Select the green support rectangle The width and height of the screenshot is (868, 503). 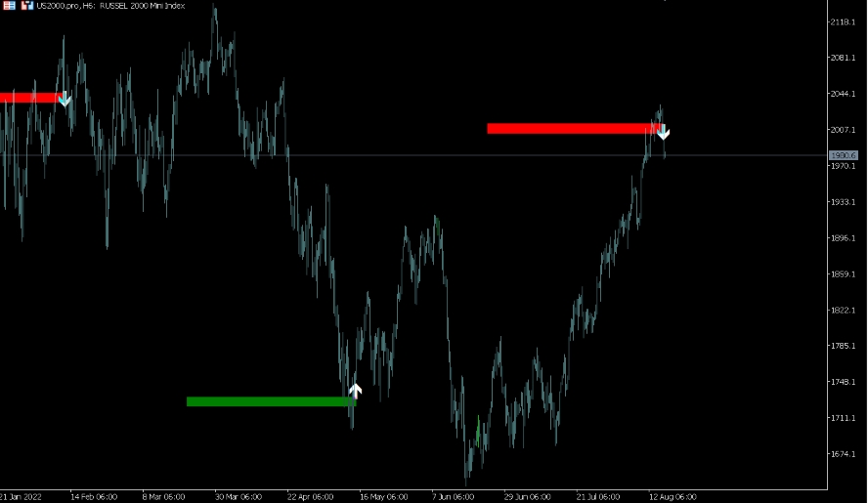(x=272, y=401)
